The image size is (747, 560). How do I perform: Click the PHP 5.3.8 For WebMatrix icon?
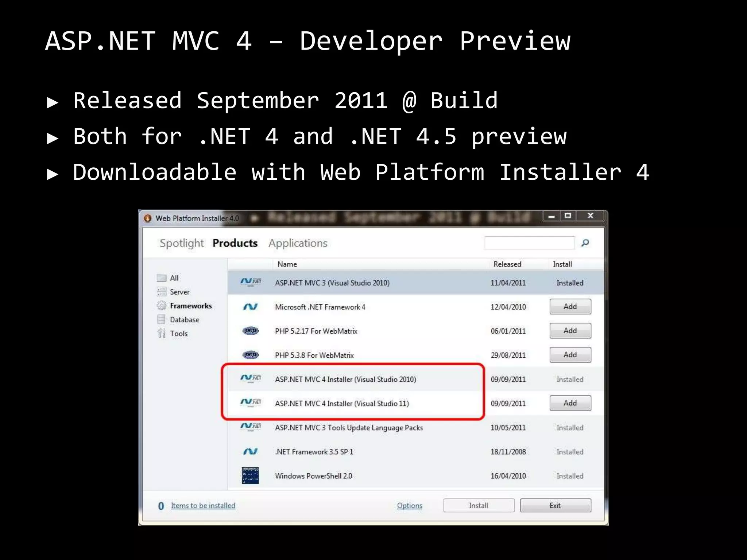(251, 355)
